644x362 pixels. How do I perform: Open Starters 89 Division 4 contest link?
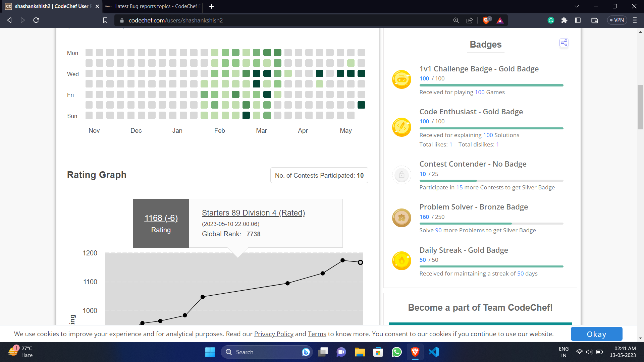(253, 213)
